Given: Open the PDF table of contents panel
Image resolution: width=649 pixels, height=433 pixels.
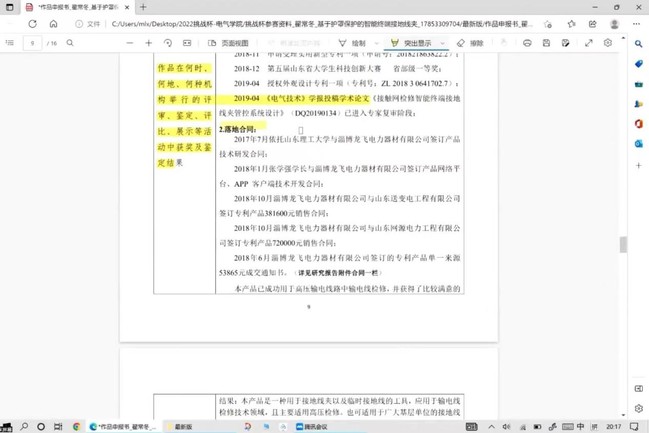Looking at the screenshot, I should pyautogui.click(x=10, y=43).
